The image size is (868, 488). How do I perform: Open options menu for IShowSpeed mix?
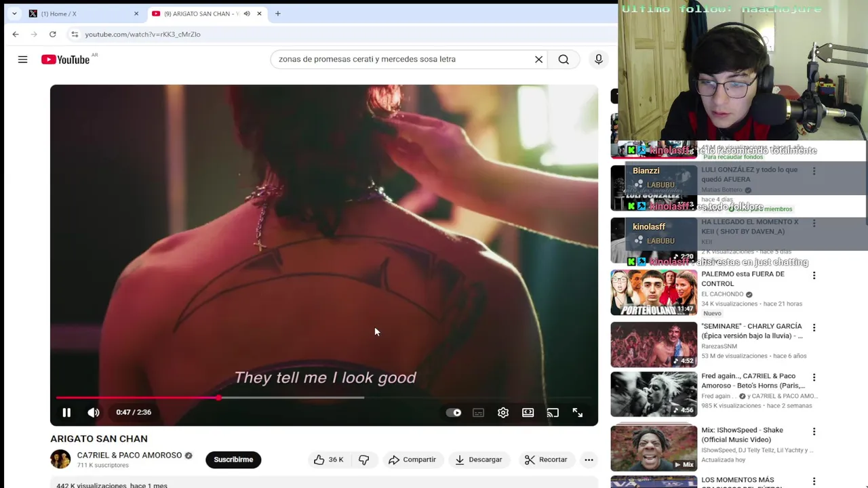[x=814, y=431]
